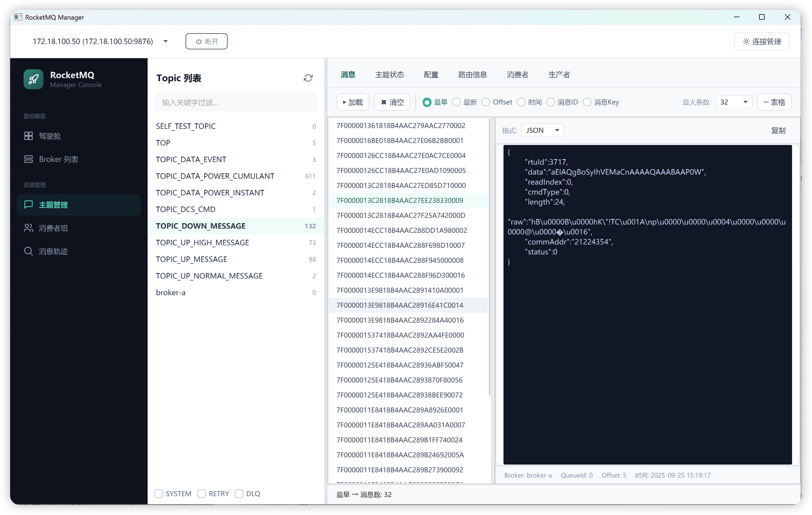The image size is (812, 515).
Task: Click the topic keyword filter field
Action: (236, 103)
